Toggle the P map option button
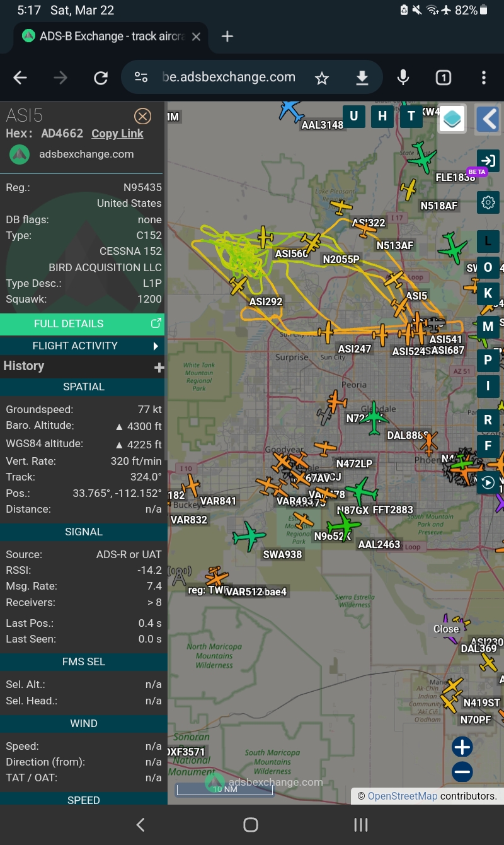Screen dimensions: 504x845 point(488,360)
